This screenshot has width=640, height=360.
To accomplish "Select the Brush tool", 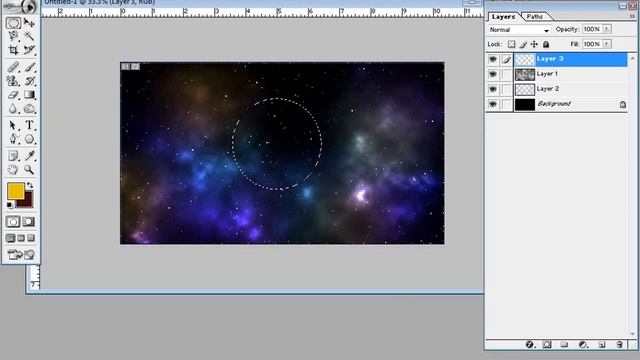I will point(29,67).
